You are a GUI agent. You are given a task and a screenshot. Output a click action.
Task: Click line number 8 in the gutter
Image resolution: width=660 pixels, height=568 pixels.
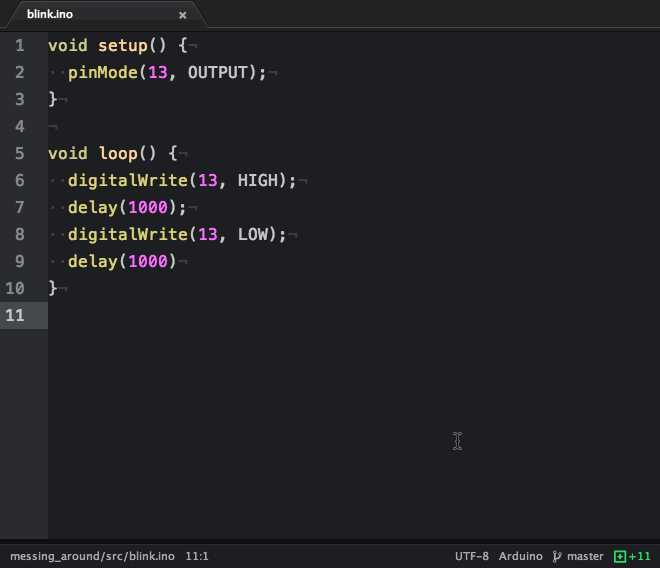20,234
